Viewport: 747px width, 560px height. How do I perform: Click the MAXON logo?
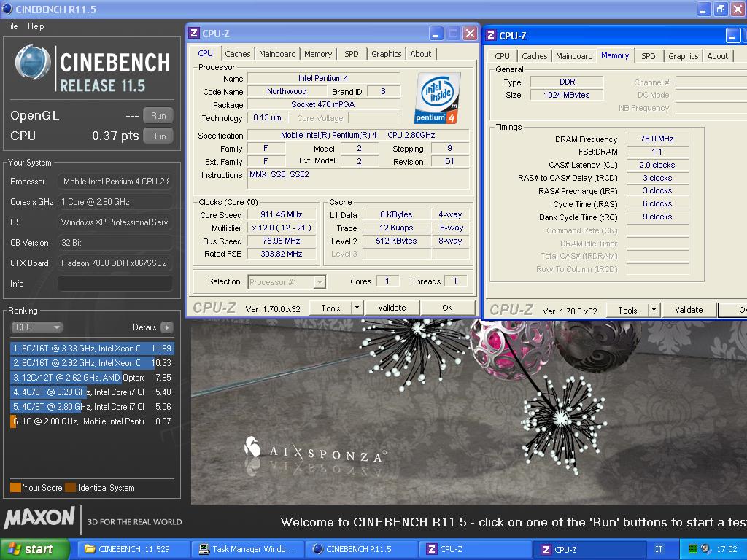click(x=39, y=518)
